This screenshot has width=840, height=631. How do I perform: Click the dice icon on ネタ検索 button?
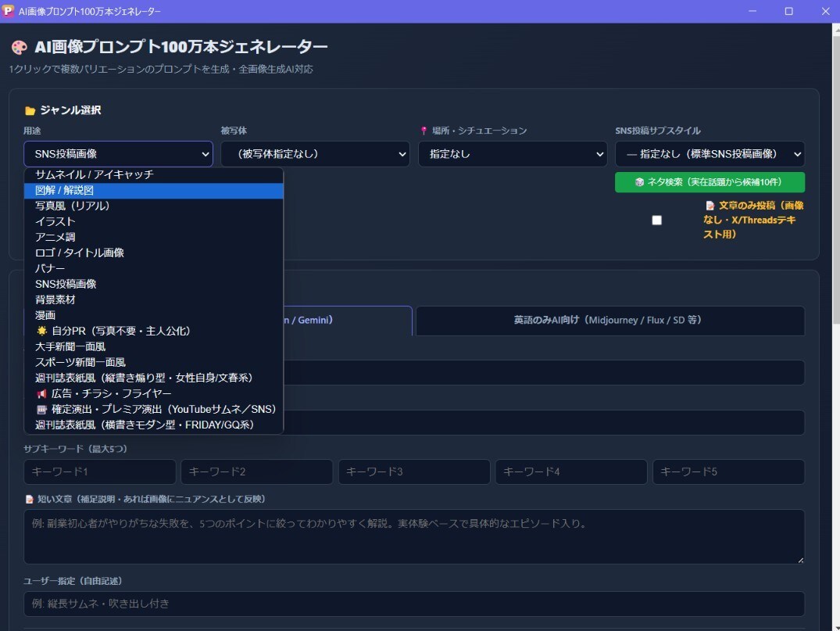click(639, 182)
